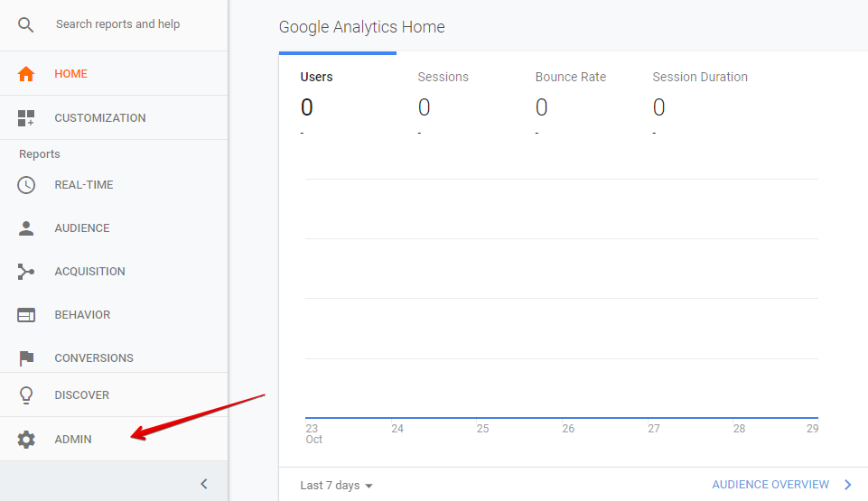Open the AUDIENCE OVERVIEW link

pyautogui.click(x=770, y=485)
